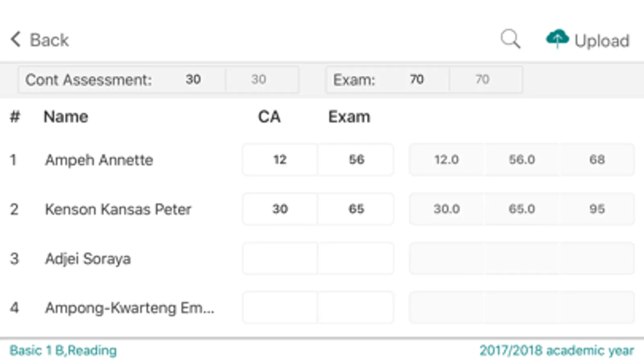644x362 pixels.
Task: Click the cloud Upload icon
Action: pyautogui.click(x=557, y=39)
